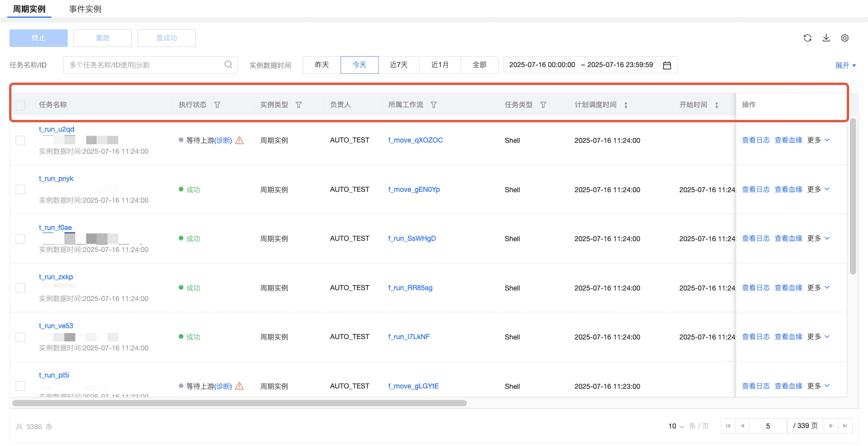Click the horizontal table scrollbar
The width and height of the screenshot is (868, 446).
tap(239, 403)
